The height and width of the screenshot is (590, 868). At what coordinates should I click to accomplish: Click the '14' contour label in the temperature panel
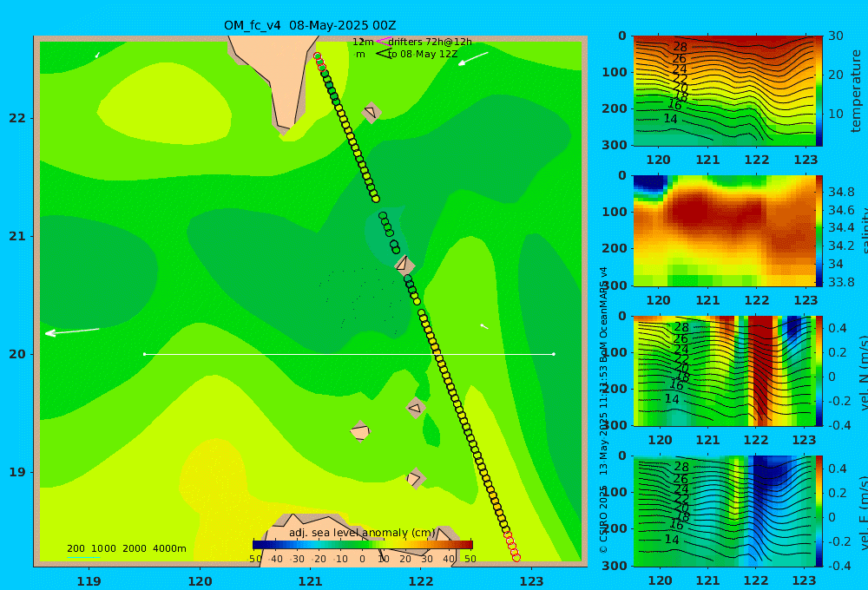coord(670,119)
